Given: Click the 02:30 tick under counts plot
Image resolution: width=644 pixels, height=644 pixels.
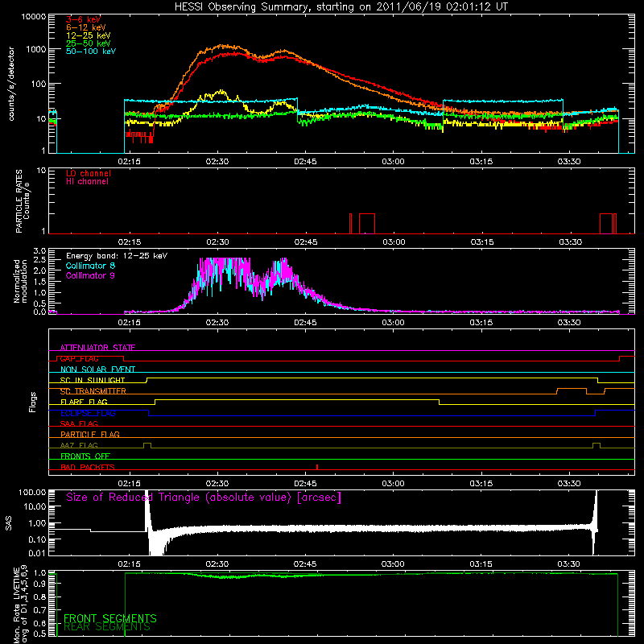Looking at the screenshot, I should pyautogui.click(x=217, y=162).
